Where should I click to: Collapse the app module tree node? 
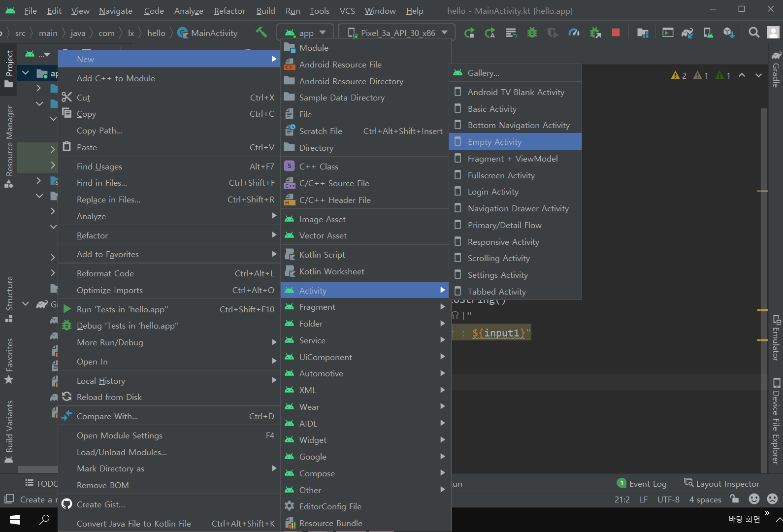click(26, 73)
